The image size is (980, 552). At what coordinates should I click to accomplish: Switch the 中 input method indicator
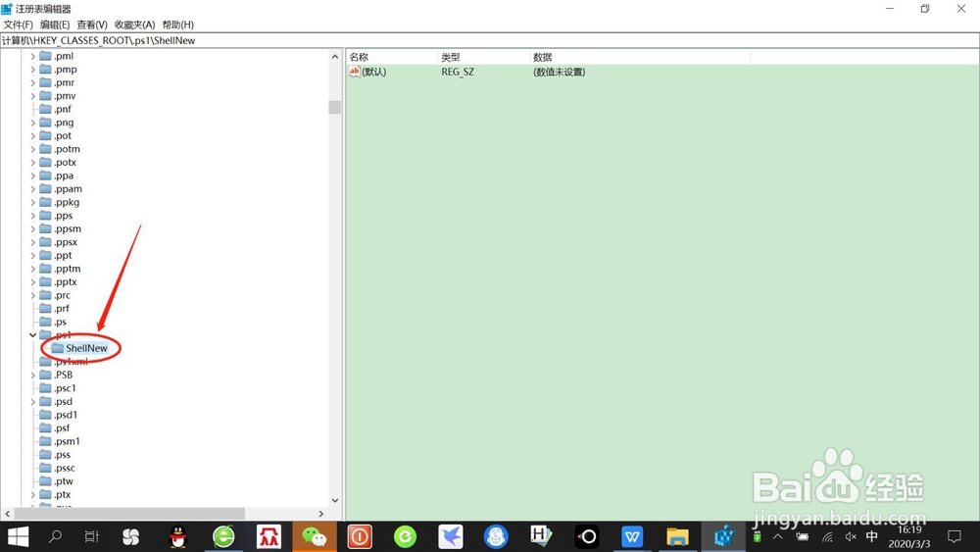[x=872, y=536]
